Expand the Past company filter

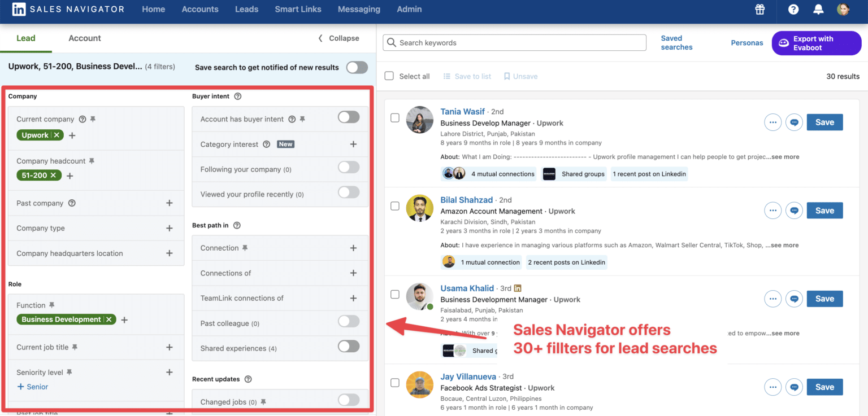[169, 203]
